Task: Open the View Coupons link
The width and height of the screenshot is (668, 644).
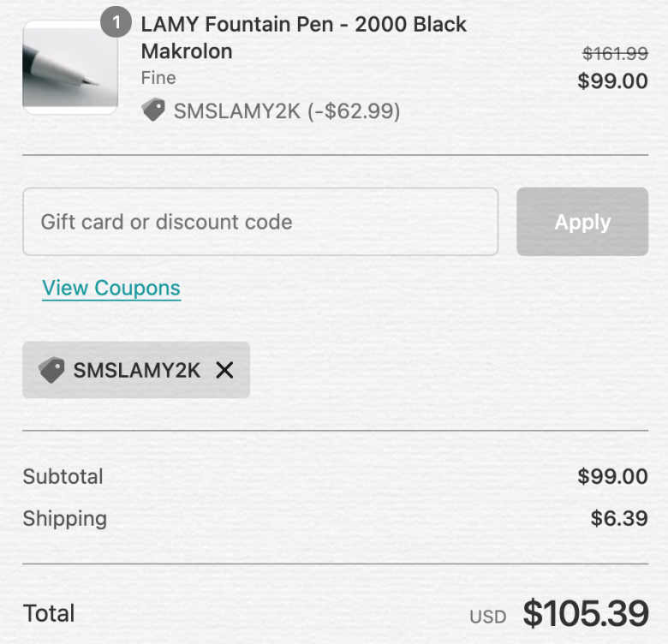Action: [x=111, y=288]
